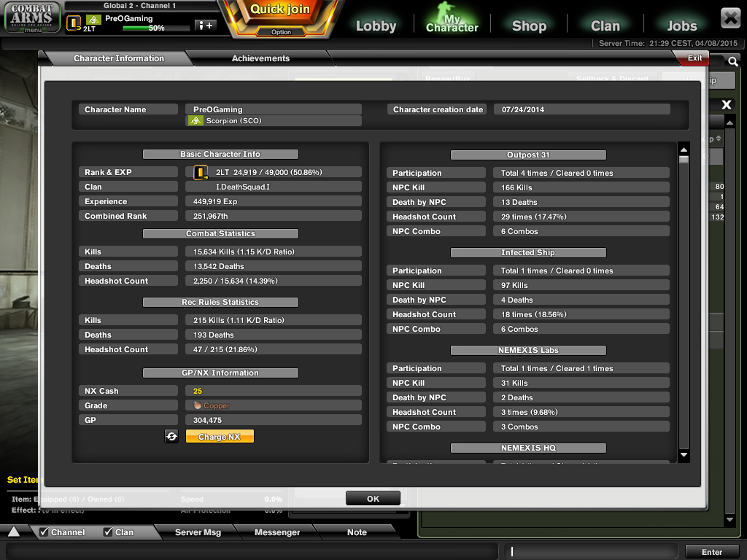Click the add friend plus icon
747x560 pixels.
(206, 26)
